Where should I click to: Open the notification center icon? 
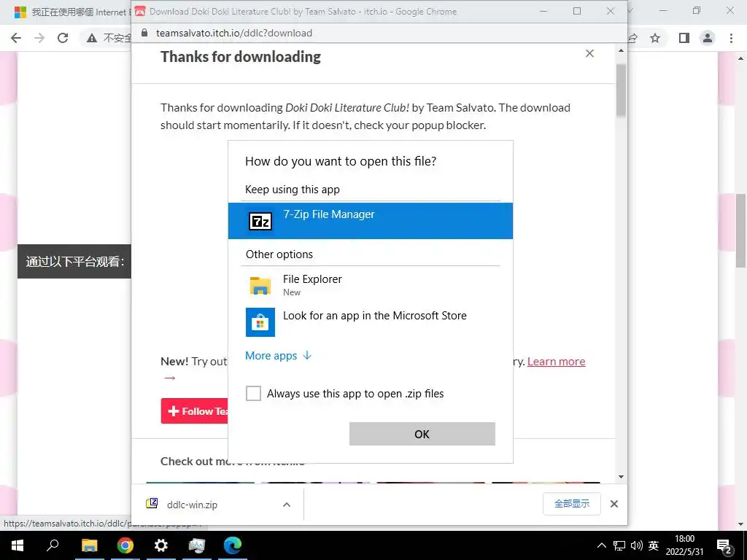[724, 545]
